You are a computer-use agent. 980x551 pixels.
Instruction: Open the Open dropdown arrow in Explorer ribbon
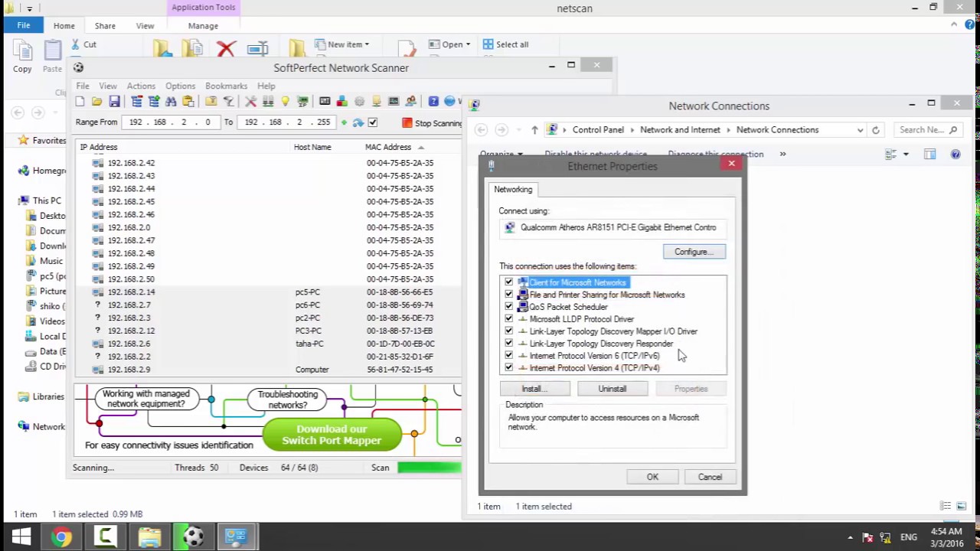pyautogui.click(x=468, y=44)
